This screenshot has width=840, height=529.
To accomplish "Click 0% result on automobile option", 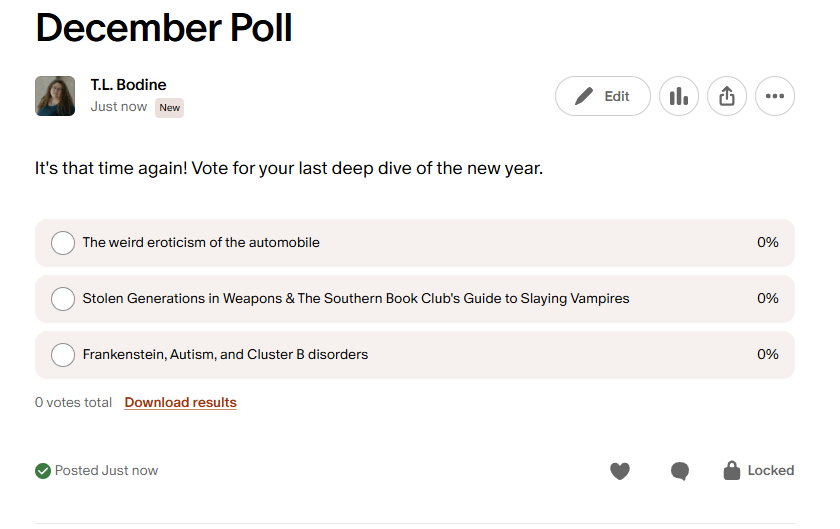I will tap(767, 243).
